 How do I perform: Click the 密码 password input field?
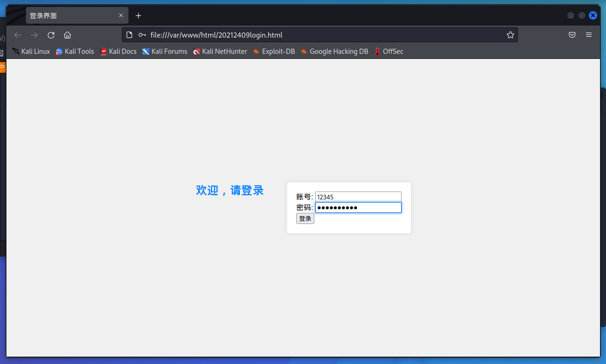pyautogui.click(x=358, y=207)
